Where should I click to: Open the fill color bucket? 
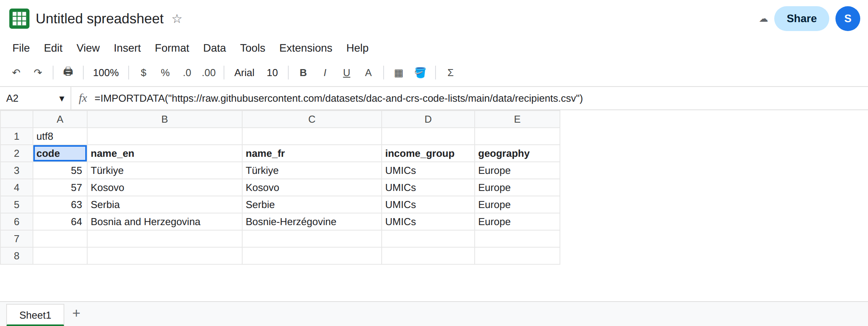tap(420, 73)
